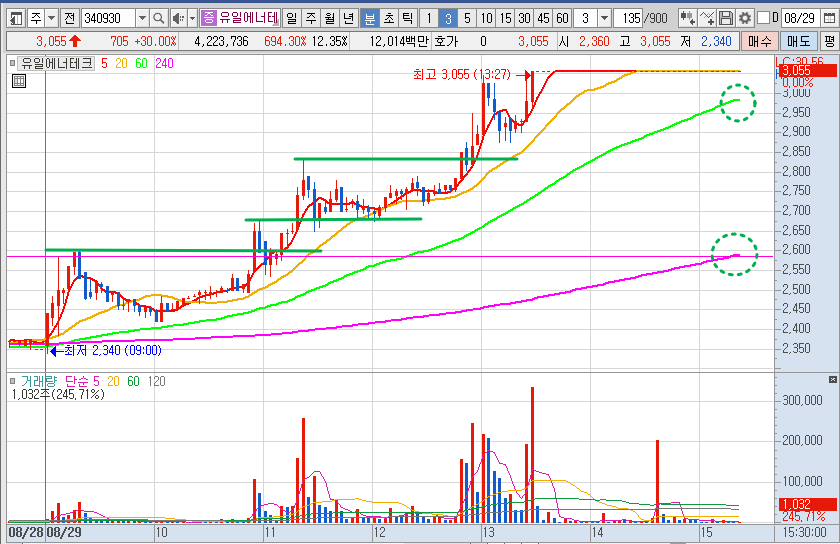Click current price 3,055 with up arrow
Screen dimensions: 840x544
pyautogui.click(x=58, y=41)
